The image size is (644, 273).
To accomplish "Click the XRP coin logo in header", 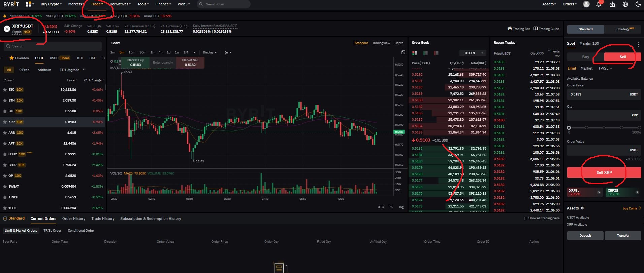I will pos(7,29).
